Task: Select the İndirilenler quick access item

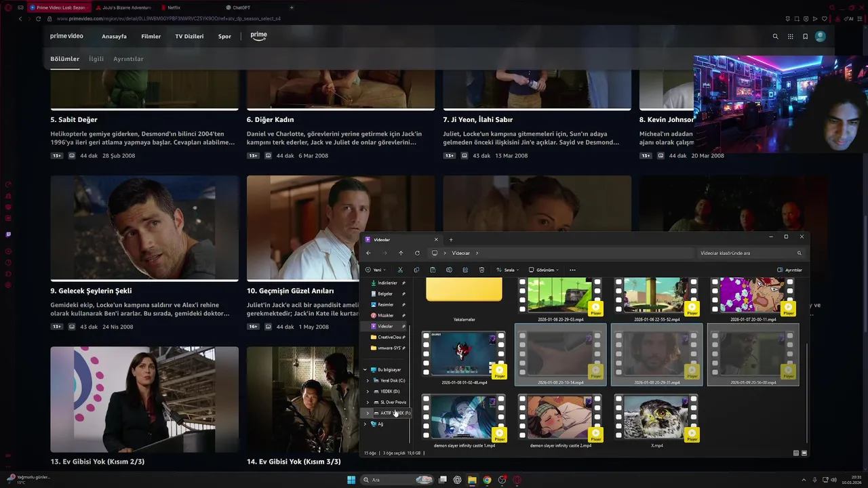Action: click(x=387, y=283)
